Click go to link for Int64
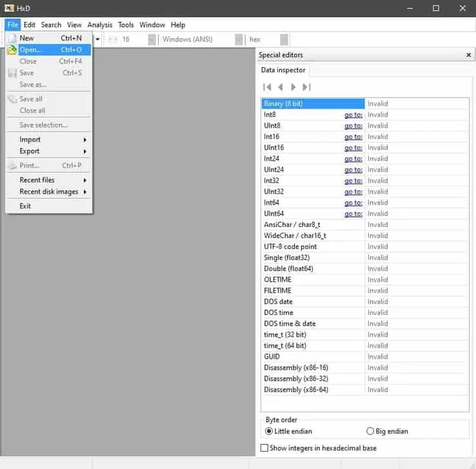476x469 pixels. 353,203
